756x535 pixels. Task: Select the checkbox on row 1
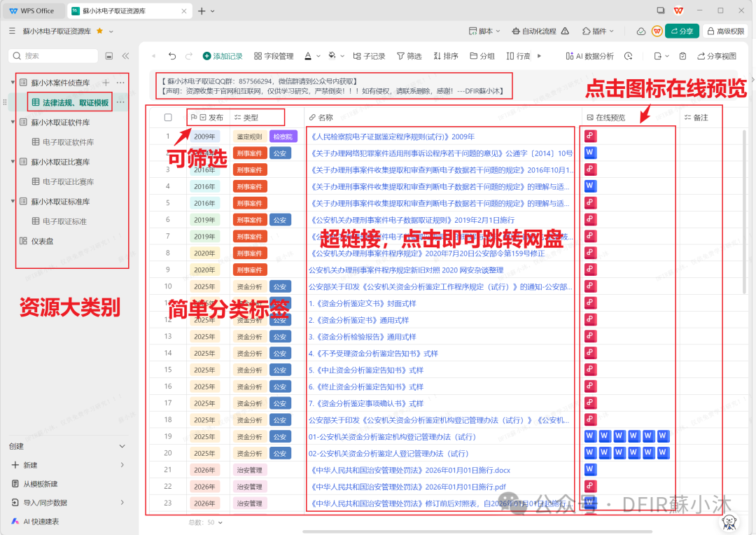(169, 136)
